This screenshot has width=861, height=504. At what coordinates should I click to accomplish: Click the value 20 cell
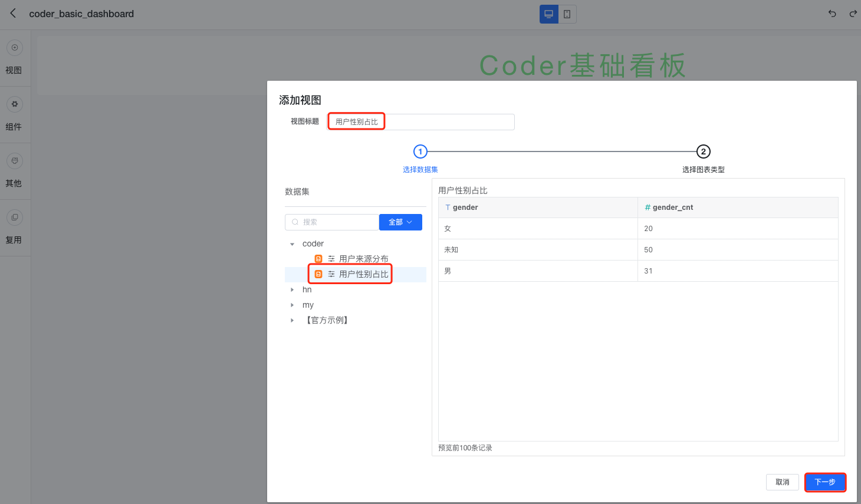(x=738, y=229)
